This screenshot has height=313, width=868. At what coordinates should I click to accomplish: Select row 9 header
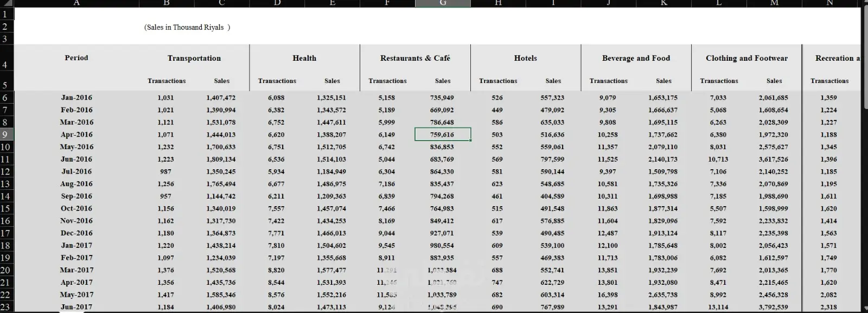point(5,135)
